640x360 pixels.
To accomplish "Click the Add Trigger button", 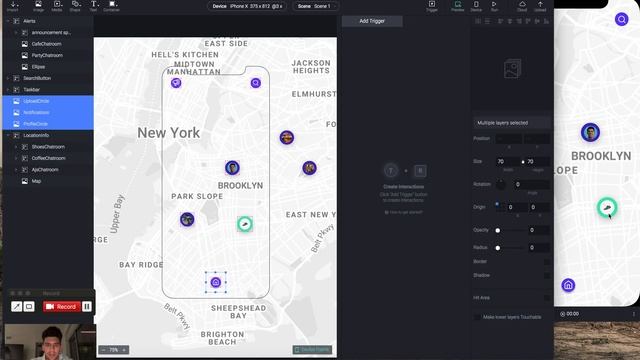I will (x=372, y=21).
